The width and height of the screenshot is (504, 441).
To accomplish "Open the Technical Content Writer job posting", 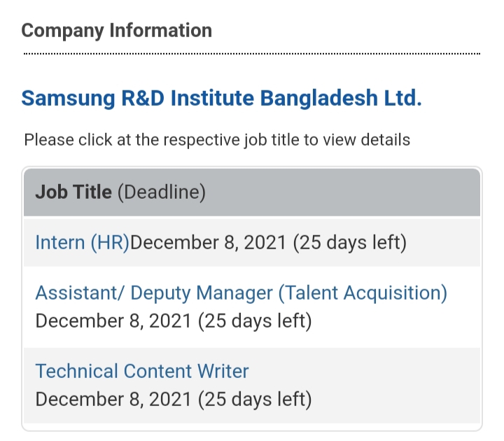I will point(141,371).
